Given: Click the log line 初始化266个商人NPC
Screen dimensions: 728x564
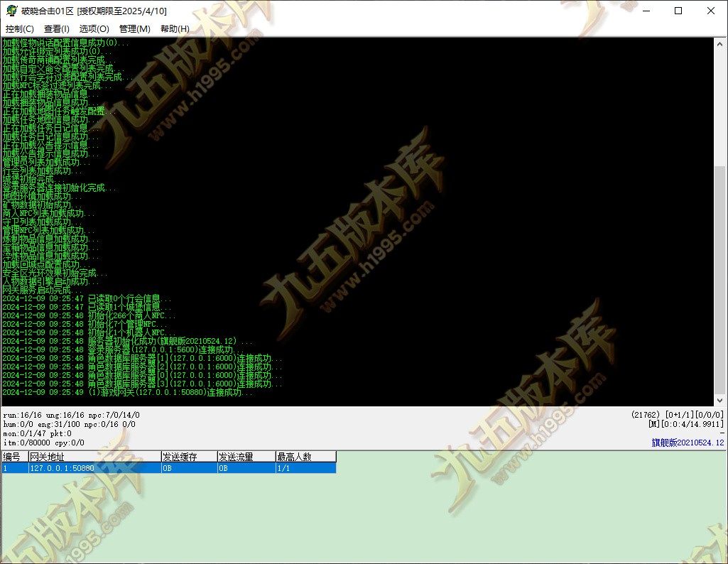Looking at the screenshot, I should 89,315.
